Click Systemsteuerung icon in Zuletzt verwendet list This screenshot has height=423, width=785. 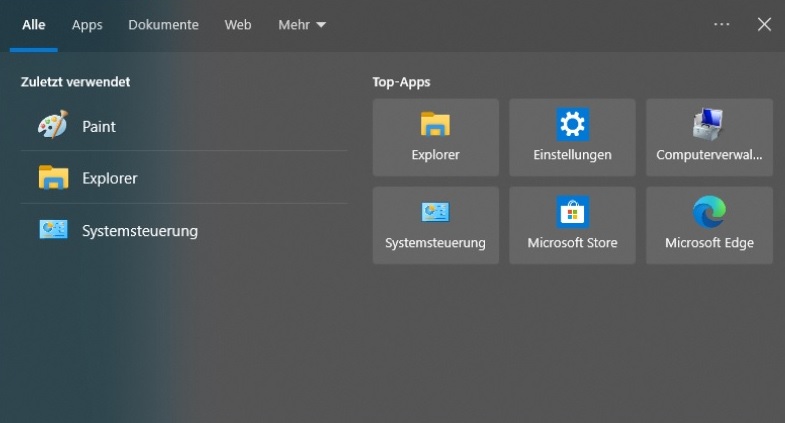pyautogui.click(x=54, y=230)
